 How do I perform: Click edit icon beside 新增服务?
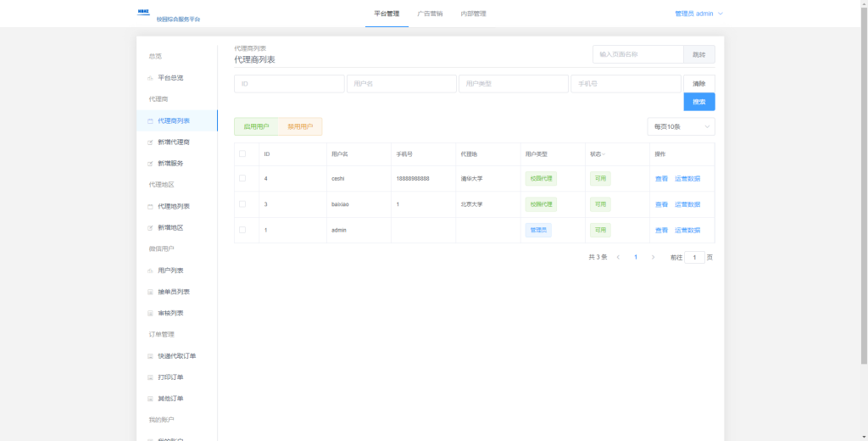coord(150,164)
